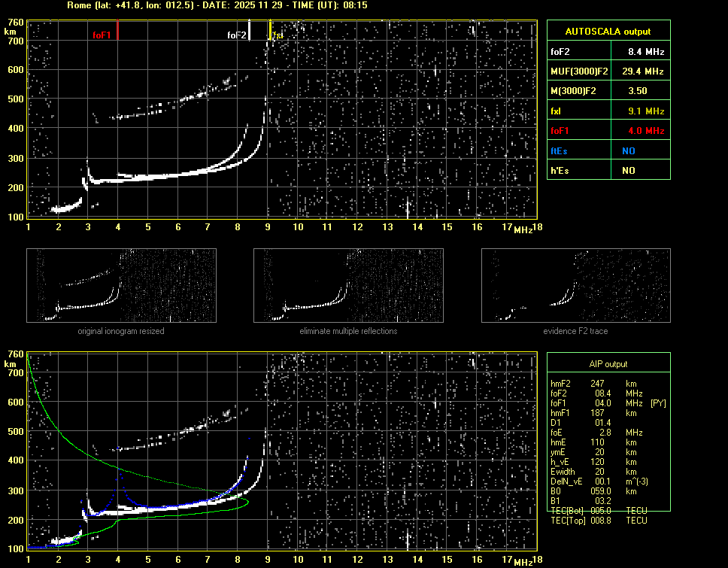The width and height of the screenshot is (728, 568).
Task: Select the TEC[Top] row in AIP output
Action: point(598,521)
